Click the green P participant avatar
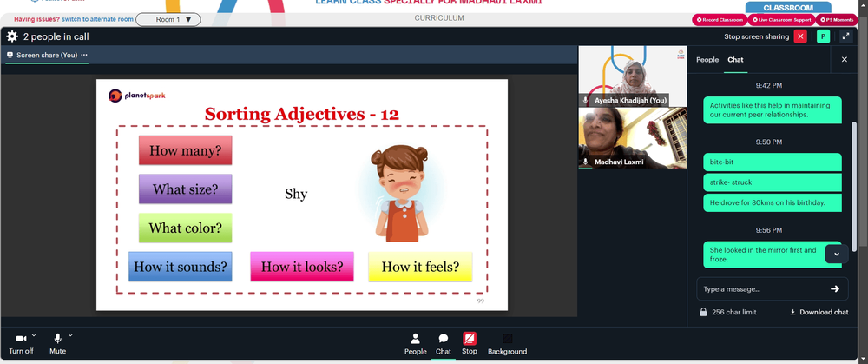868x364 pixels. 823,36
